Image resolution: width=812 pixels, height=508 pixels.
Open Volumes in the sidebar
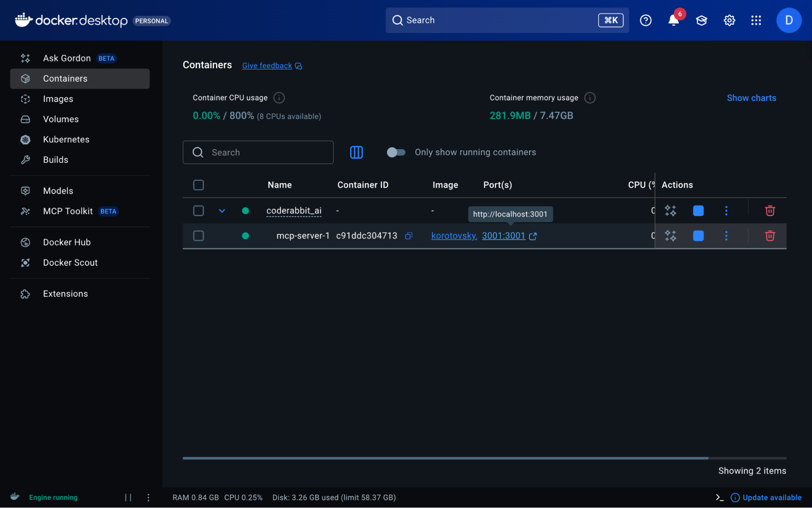[x=61, y=119]
